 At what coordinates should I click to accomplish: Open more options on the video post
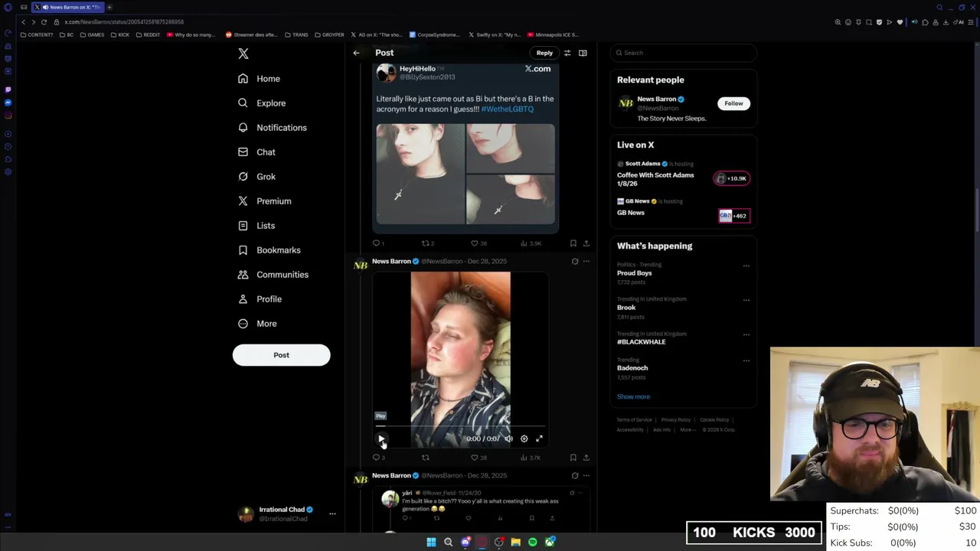tap(586, 262)
